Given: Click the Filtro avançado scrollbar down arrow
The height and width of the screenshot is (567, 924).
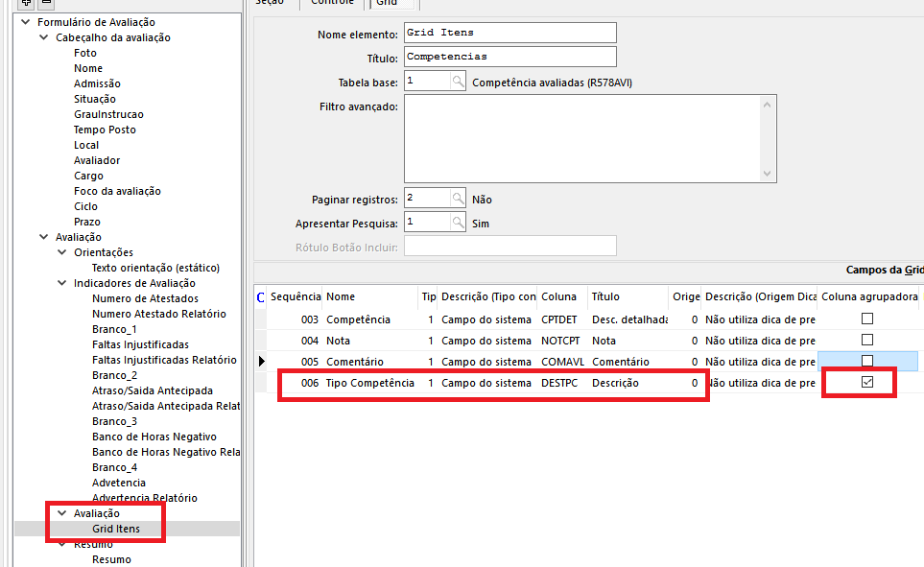Looking at the screenshot, I should (x=767, y=174).
